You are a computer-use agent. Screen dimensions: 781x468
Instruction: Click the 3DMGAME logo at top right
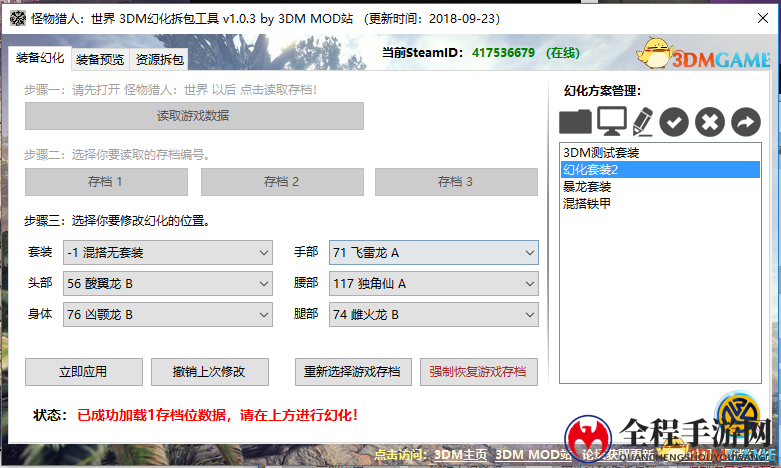pyautogui.click(x=704, y=54)
